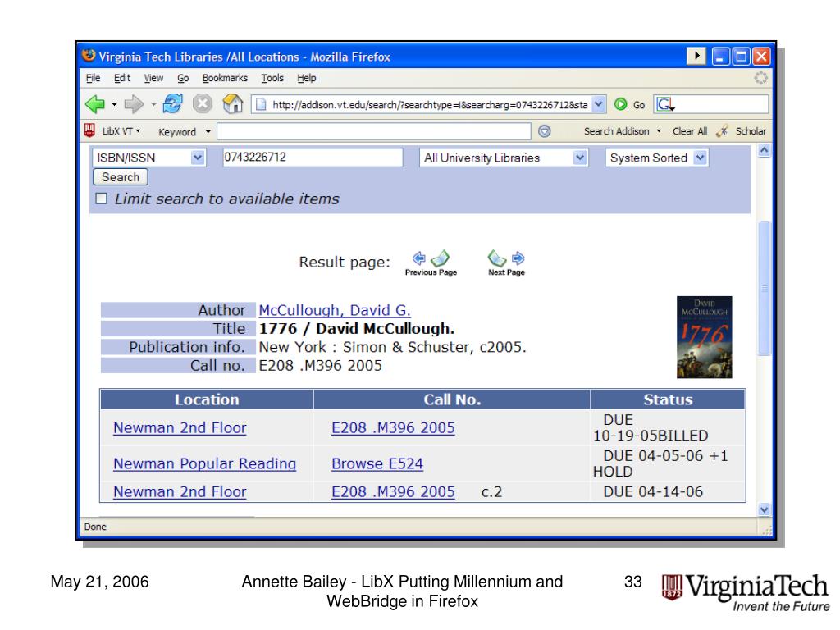Click the LibX toolbar search text field

coord(373,131)
